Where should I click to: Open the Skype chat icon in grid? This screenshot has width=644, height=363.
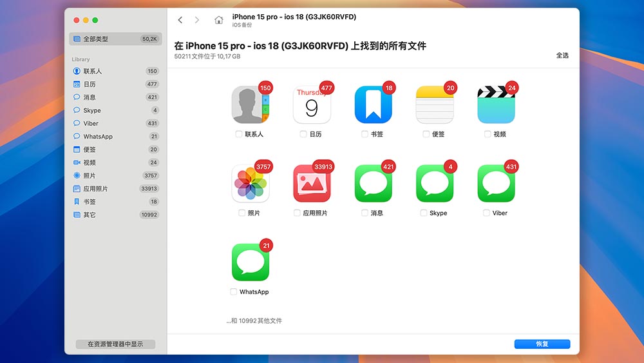click(x=435, y=183)
